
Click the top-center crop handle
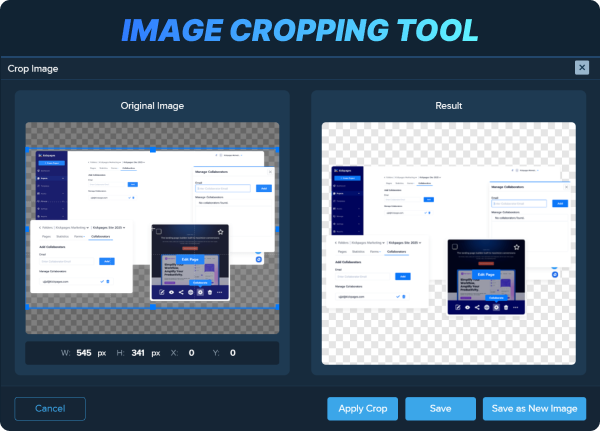click(152, 151)
